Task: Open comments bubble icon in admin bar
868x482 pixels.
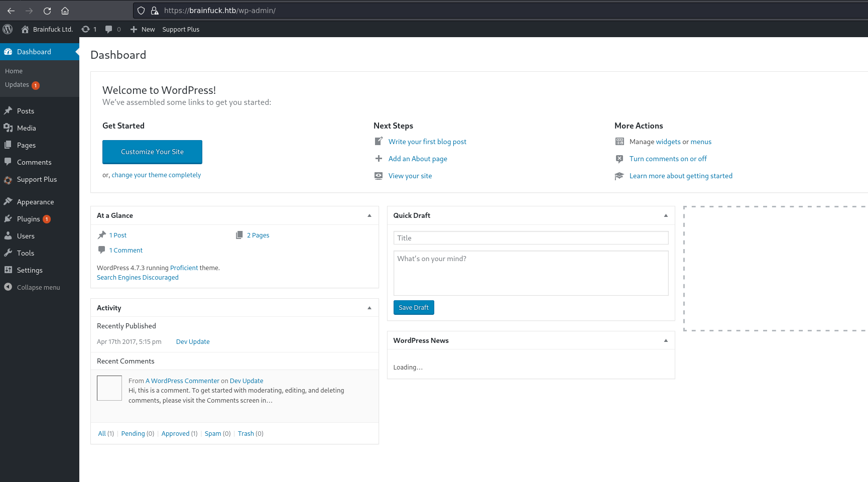Action: [x=108, y=29]
